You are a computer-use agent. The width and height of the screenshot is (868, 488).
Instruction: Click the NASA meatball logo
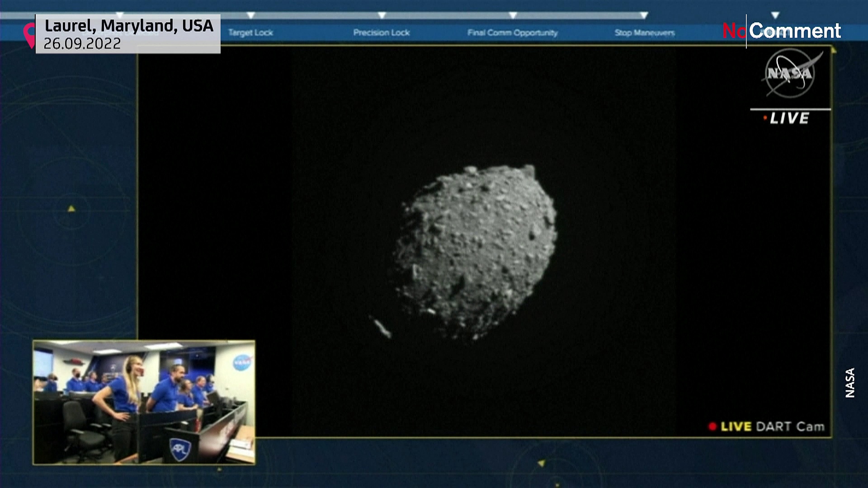[x=790, y=73]
